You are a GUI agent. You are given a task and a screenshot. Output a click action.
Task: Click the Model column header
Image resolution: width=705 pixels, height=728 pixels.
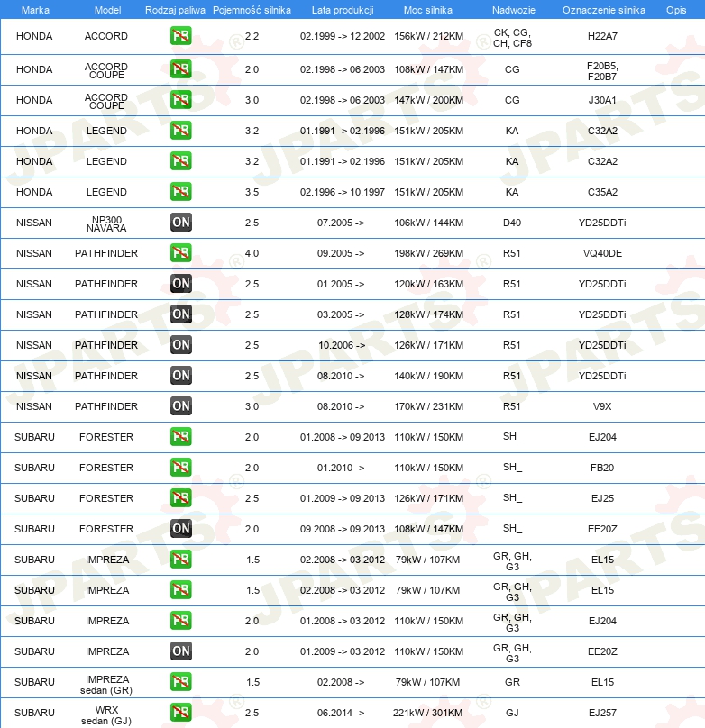[x=108, y=10]
